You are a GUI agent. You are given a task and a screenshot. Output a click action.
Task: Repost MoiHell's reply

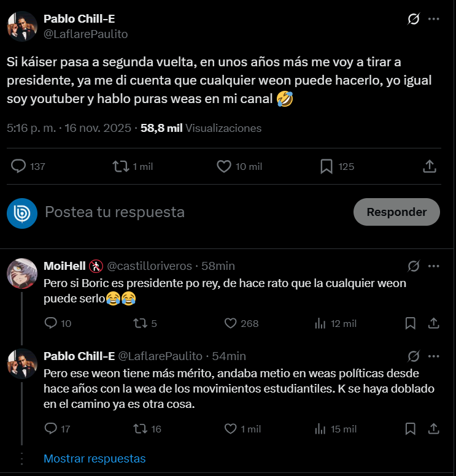pyautogui.click(x=139, y=323)
